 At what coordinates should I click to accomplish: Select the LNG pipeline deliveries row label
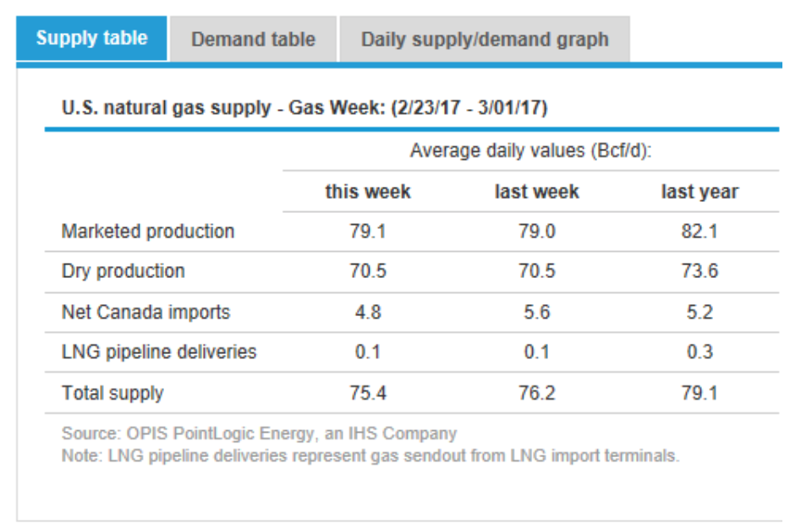[159, 352]
